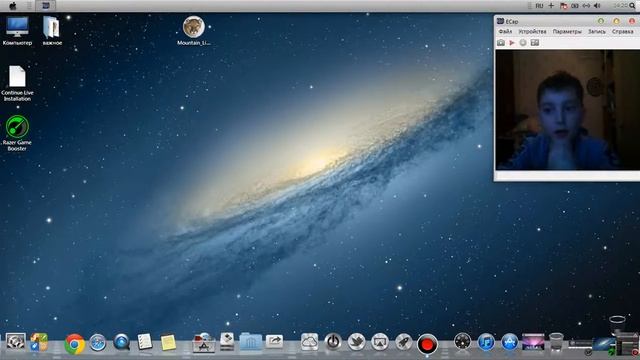Open the yellow Stickies note dock icon
The image size is (640, 360).
click(168, 343)
